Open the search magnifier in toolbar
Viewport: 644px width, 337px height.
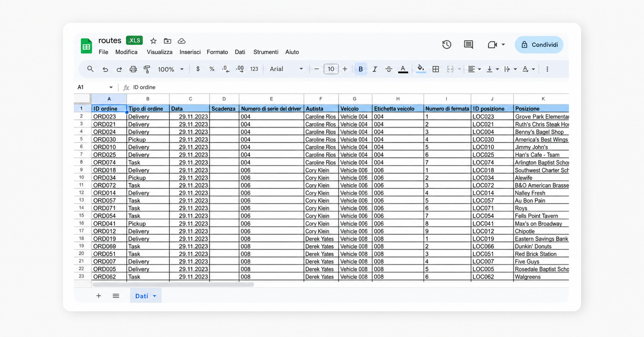click(90, 69)
